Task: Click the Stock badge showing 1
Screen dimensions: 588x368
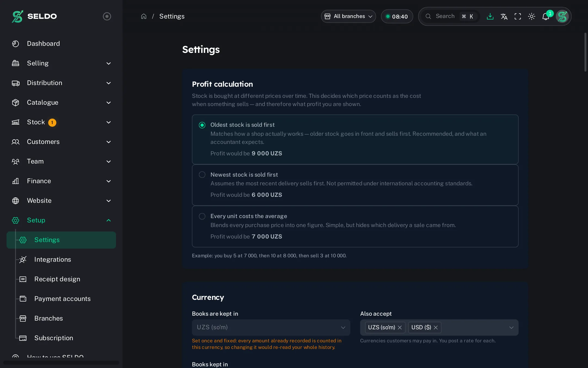Action: point(52,123)
